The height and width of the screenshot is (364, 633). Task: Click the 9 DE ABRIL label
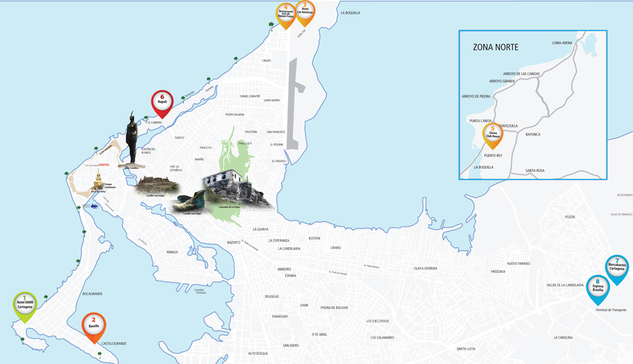[x=319, y=334]
